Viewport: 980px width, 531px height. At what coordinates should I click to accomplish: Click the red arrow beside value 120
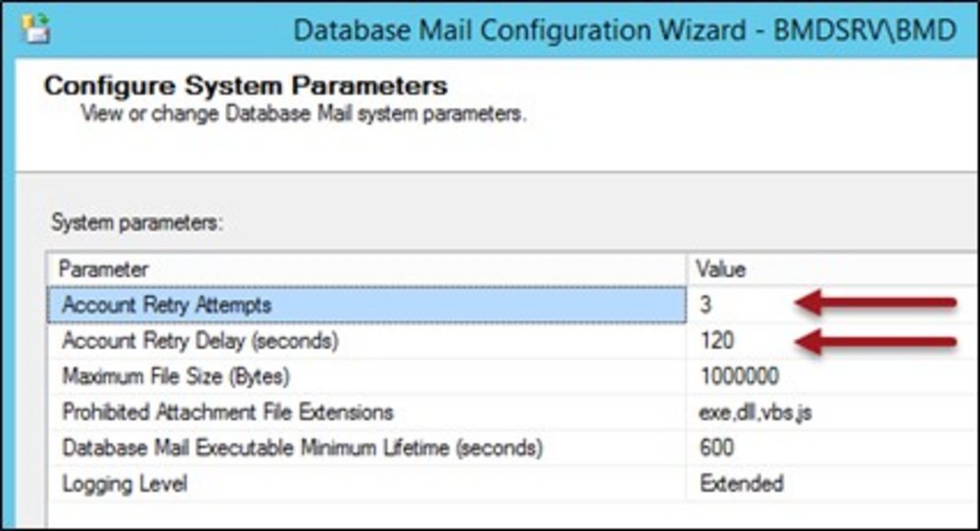(874, 341)
